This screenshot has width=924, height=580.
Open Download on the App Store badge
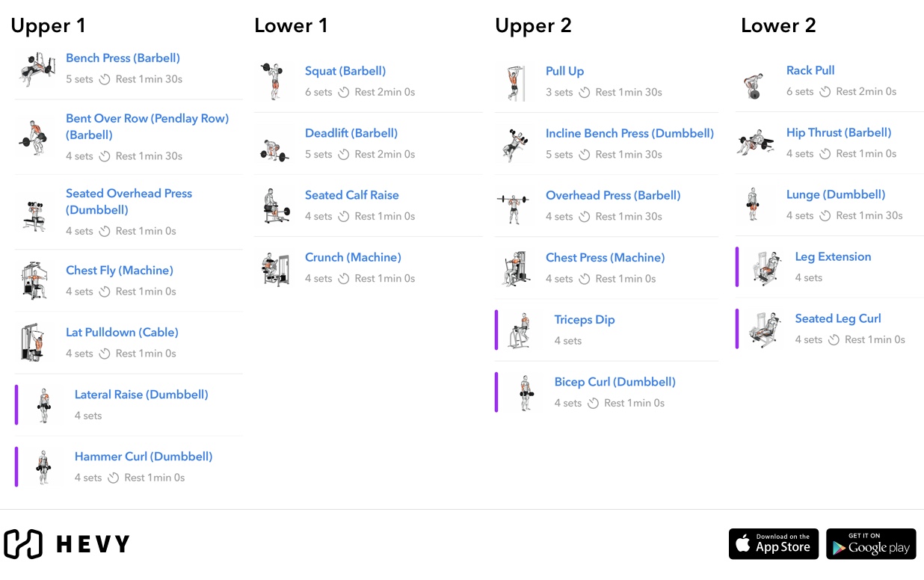pos(774,544)
